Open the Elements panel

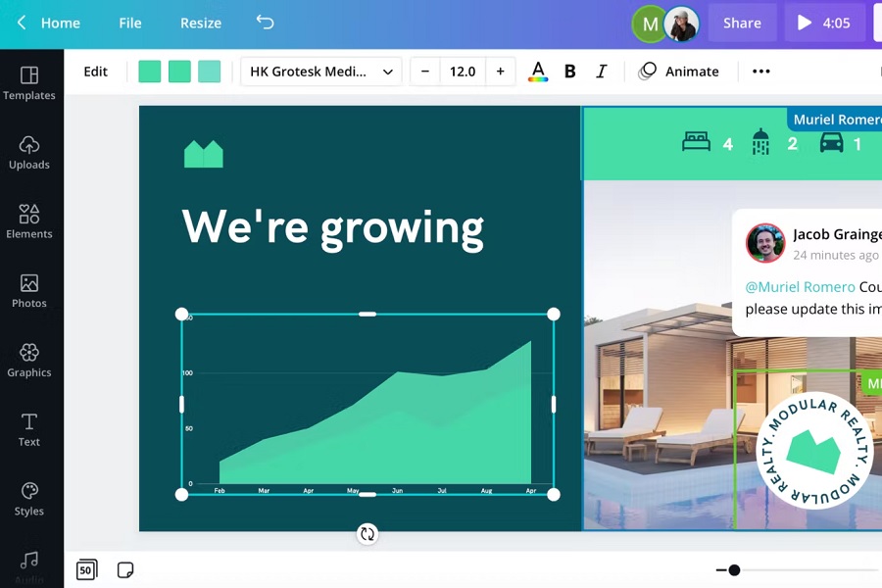click(29, 220)
